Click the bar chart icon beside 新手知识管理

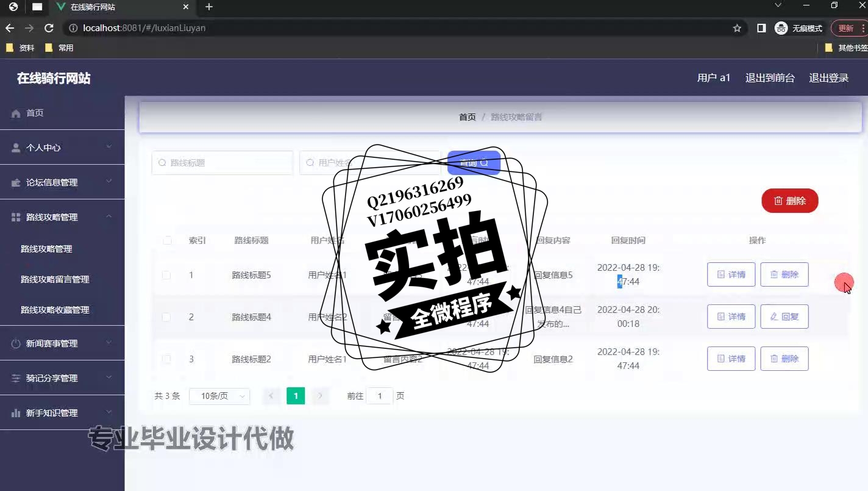click(16, 414)
